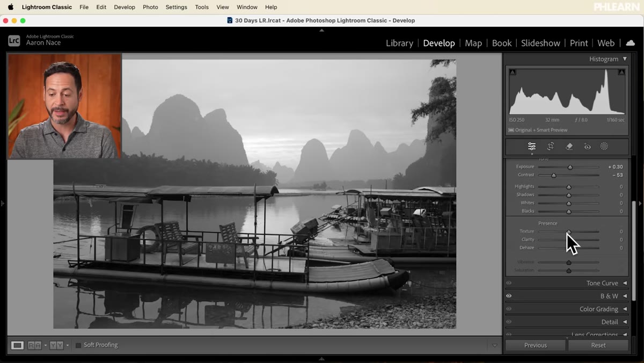Open Before/After view options dropdown arrow

[68, 345]
